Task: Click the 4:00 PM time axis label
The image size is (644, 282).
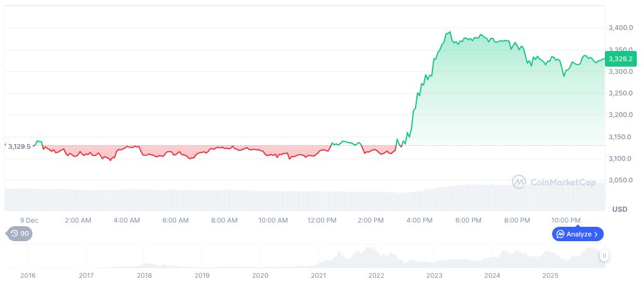Action: tap(419, 220)
